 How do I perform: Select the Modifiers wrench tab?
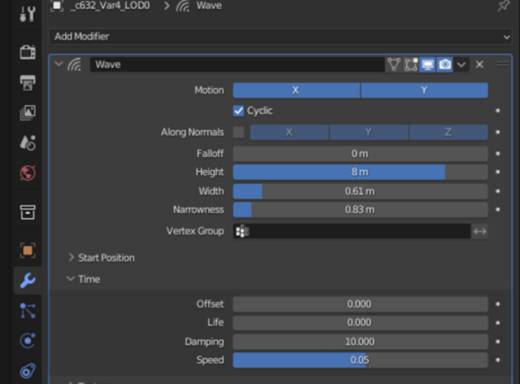coord(28,280)
